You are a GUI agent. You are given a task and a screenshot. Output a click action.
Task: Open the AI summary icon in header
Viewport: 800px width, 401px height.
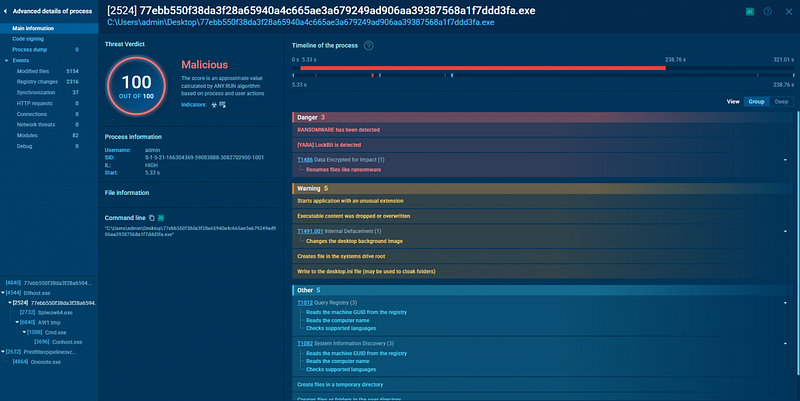749,11
